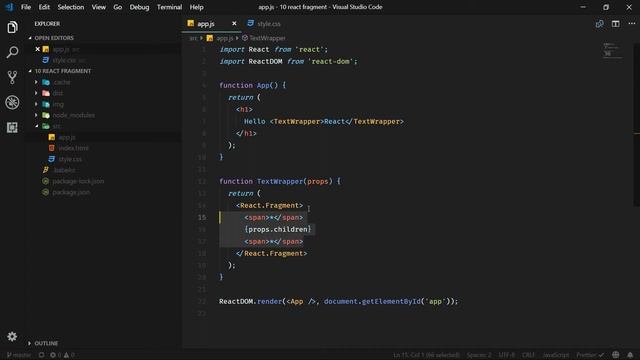Open the Help menu

coord(196,7)
